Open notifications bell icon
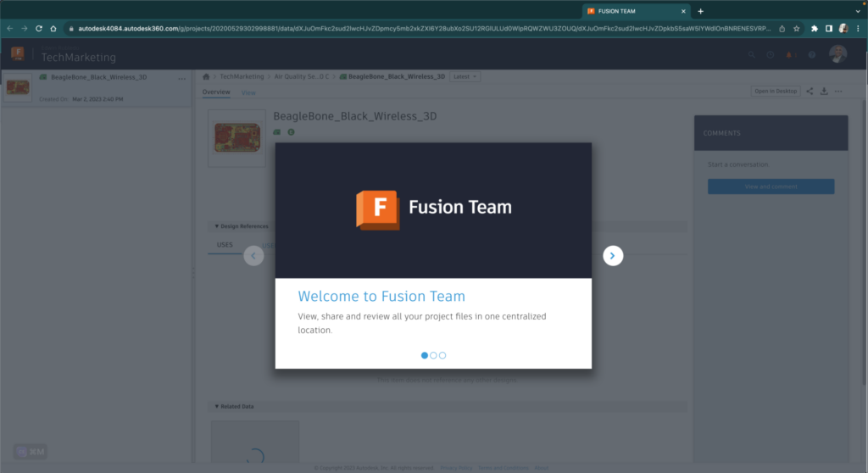Screen dimensions: 868x473 (790, 55)
